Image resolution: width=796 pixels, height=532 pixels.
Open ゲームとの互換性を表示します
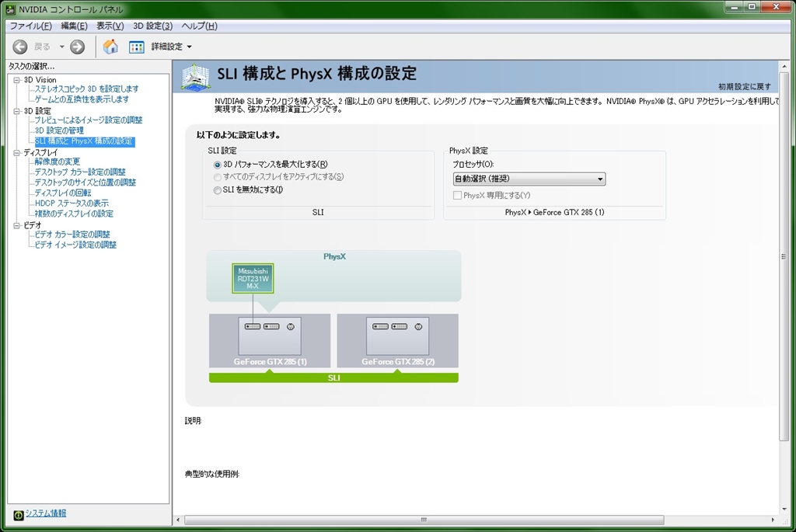[81, 99]
